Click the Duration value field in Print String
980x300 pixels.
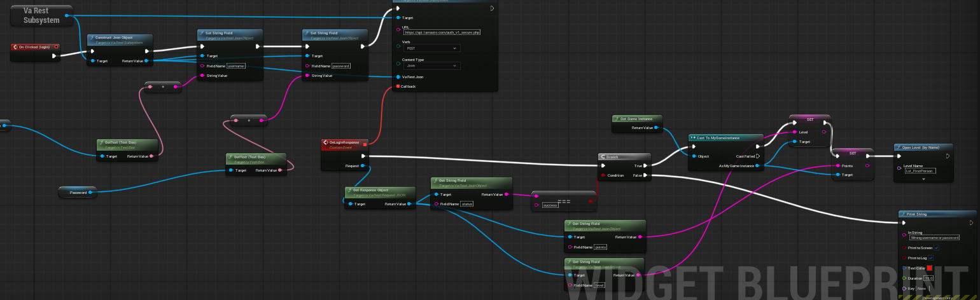click(928, 278)
